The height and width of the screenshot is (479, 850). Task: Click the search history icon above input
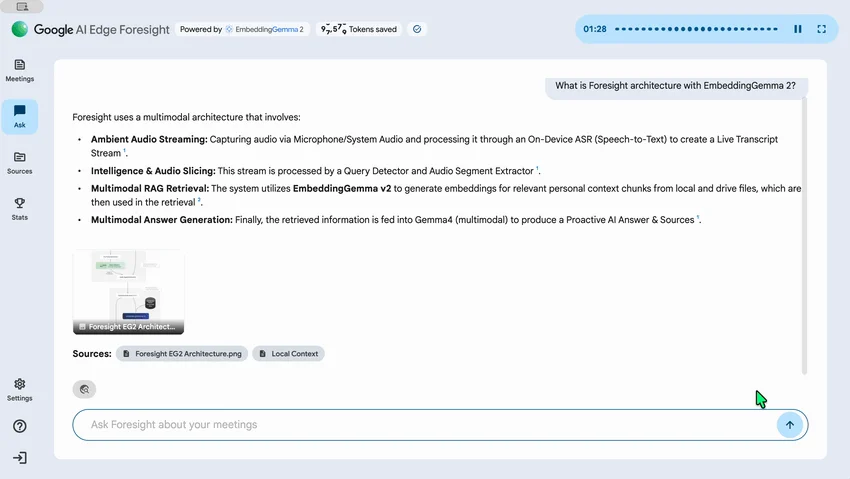tap(84, 389)
